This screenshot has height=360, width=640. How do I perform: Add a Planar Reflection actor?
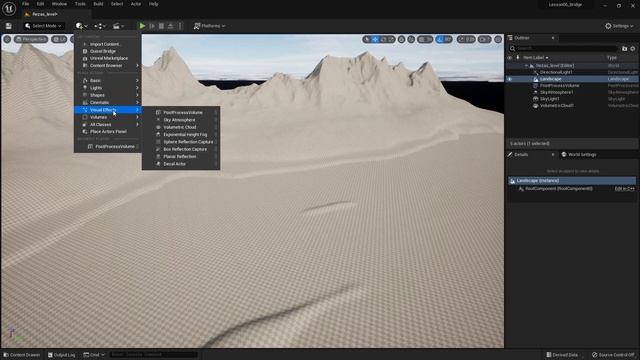pyautogui.click(x=181, y=156)
